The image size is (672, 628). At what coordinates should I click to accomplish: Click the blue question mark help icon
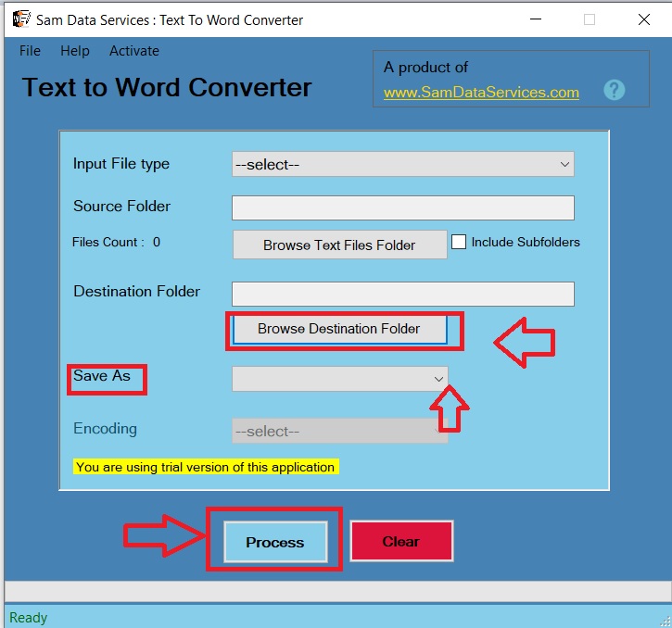pos(614,90)
